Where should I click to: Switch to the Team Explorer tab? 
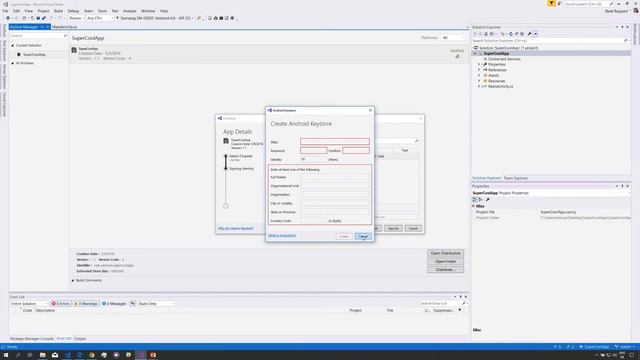click(516, 178)
